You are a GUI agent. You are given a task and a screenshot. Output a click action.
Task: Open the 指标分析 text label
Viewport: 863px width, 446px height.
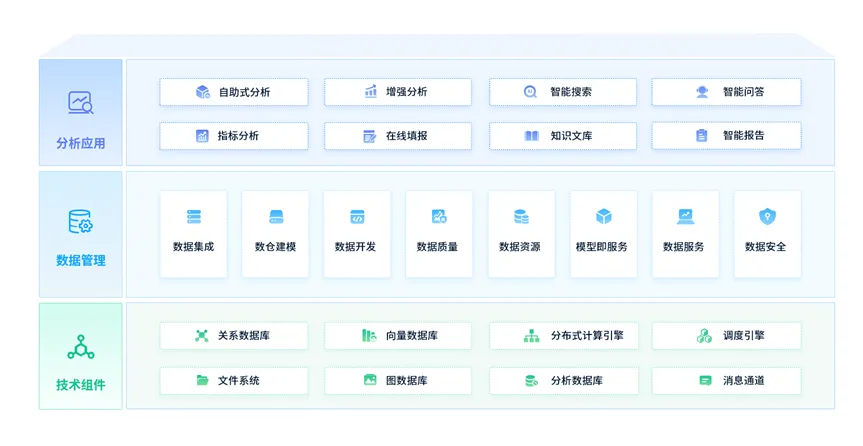238,135
